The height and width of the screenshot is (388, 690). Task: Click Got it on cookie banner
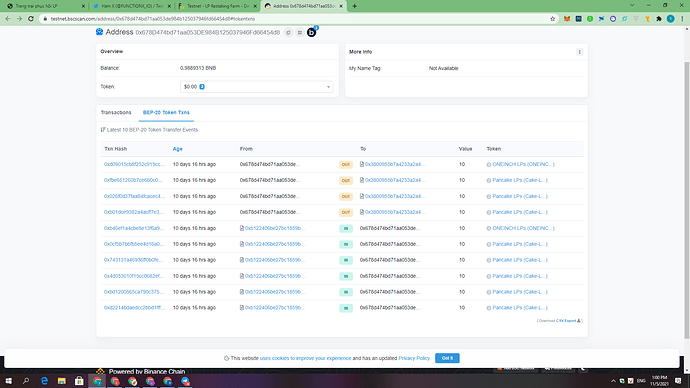pos(447,358)
